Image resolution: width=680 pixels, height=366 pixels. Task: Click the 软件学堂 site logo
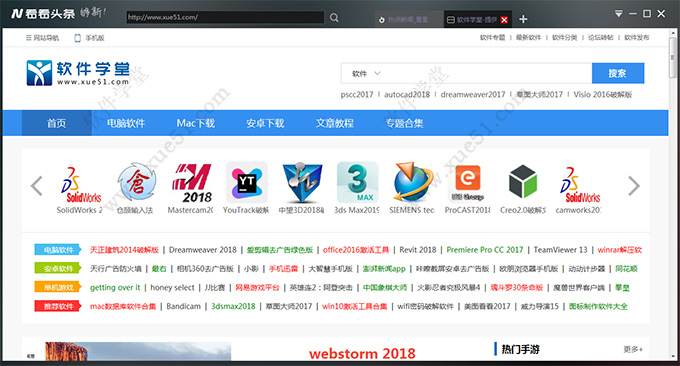click(78, 72)
